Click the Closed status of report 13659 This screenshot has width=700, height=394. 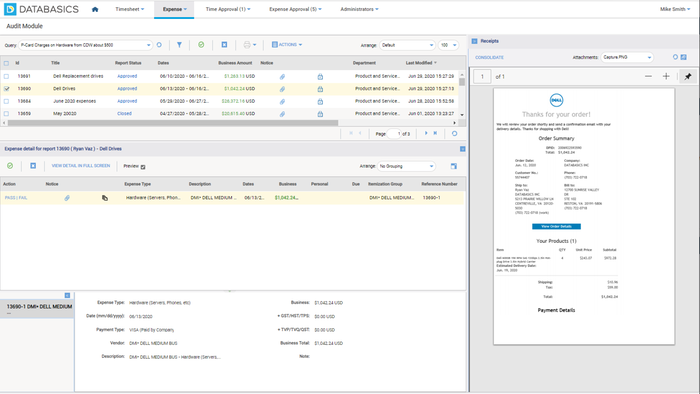click(x=125, y=114)
